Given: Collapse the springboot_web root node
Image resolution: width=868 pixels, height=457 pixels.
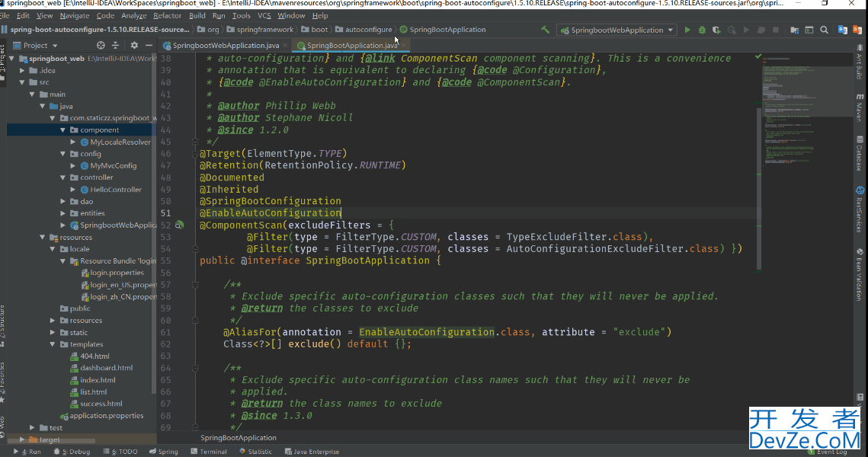Looking at the screenshot, I should point(11,58).
